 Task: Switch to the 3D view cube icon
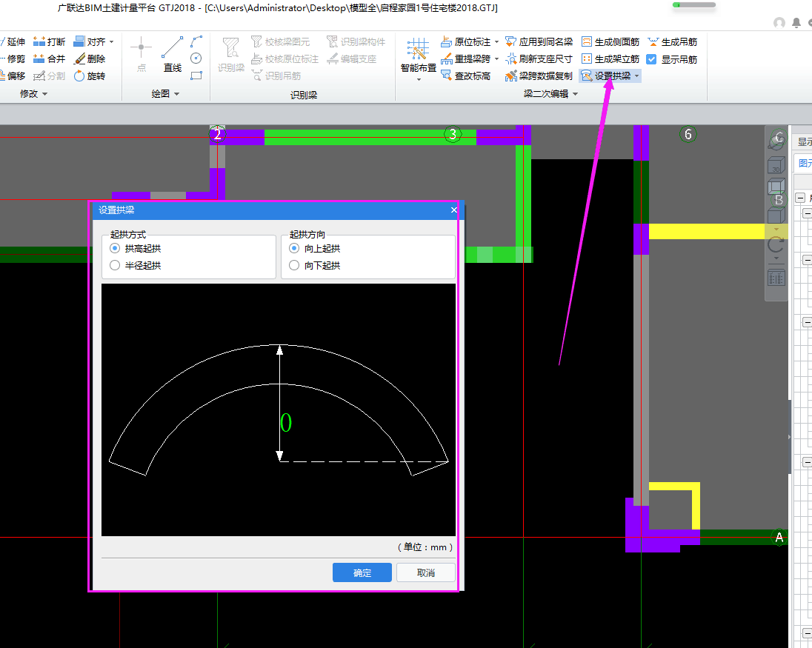pyautogui.click(x=776, y=165)
